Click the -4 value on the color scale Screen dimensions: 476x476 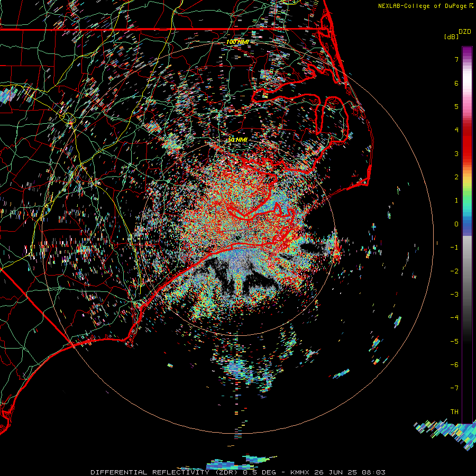click(x=454, y=318)
